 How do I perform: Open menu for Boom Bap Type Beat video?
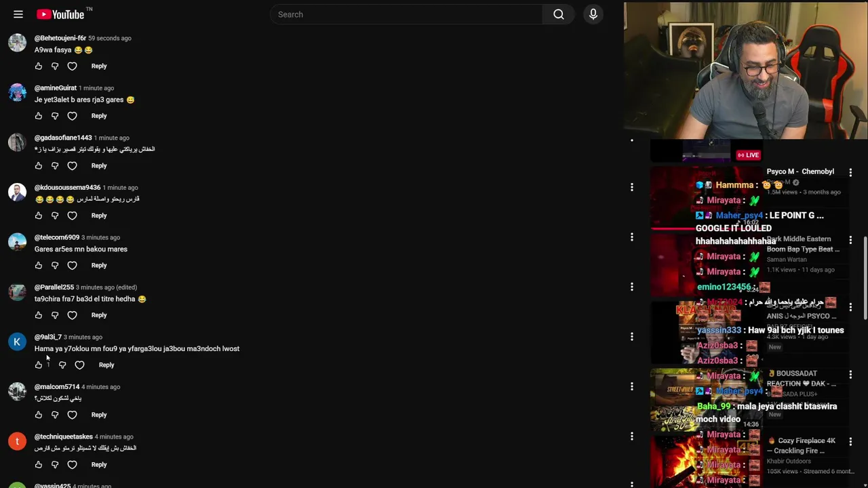click(x=850, y=240)
